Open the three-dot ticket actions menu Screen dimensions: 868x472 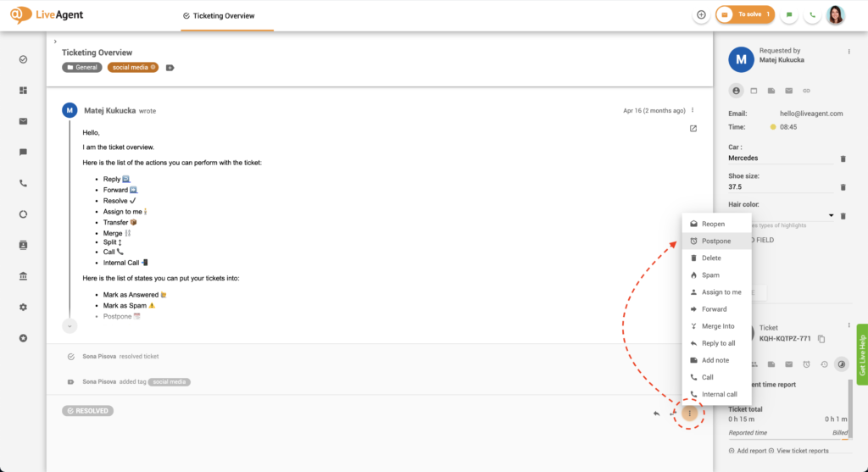[x=690, y=413]
